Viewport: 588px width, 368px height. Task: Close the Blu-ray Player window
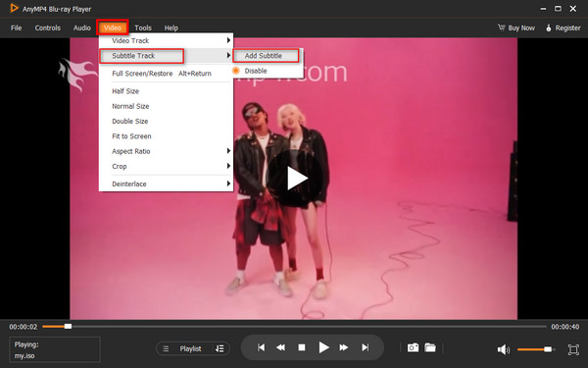click(x=573, y=8)
